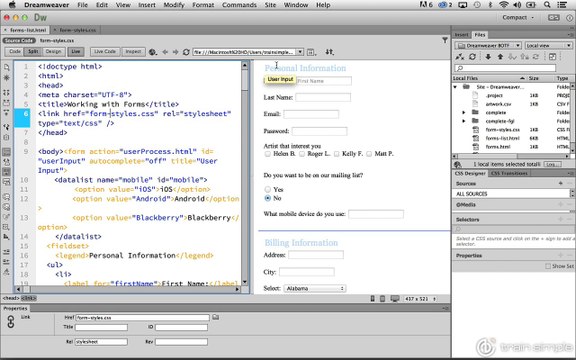The image size is (576, 360).
Task: Click the Log... button in Files panel
Action: coord(552,164)
